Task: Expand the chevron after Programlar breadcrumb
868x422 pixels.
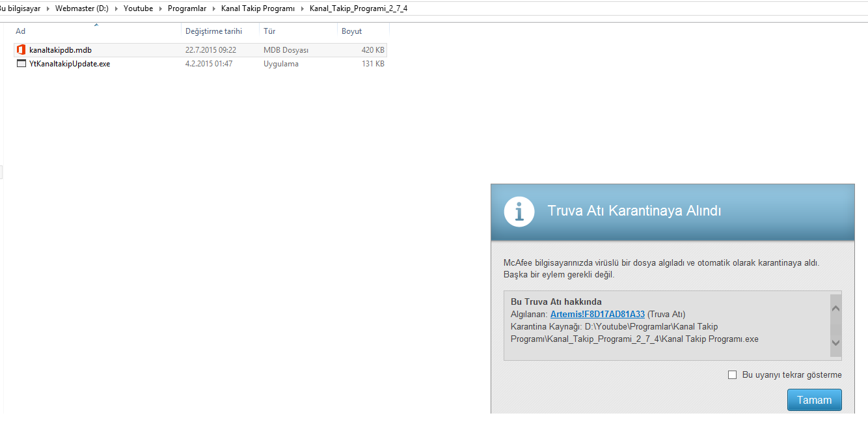Action: [214, 9]
